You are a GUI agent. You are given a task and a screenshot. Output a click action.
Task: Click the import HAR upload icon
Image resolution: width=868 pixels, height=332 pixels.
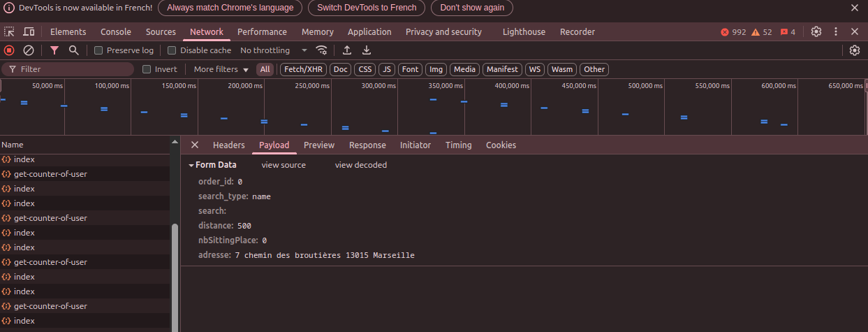click(347, 50)
